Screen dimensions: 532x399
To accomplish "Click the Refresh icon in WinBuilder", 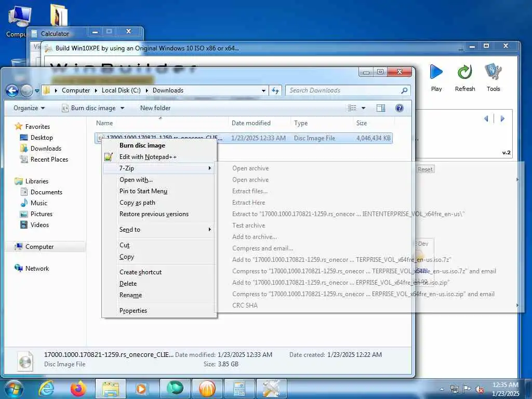I will [x=465, y=72].
